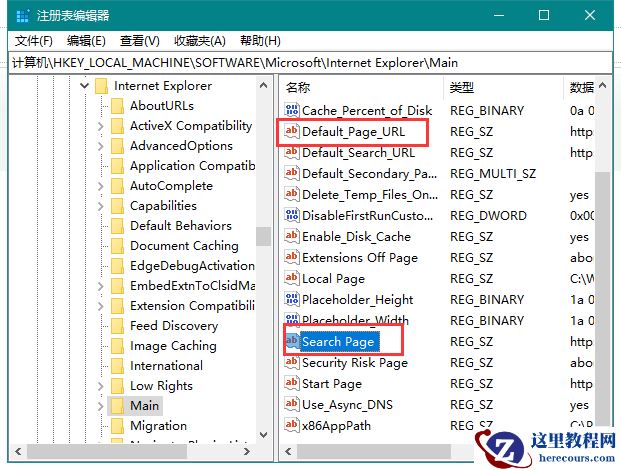This screenshot has height=470, width=621.
Task: Click the Default_Search_URL string value icon
Action: [291, 152]
